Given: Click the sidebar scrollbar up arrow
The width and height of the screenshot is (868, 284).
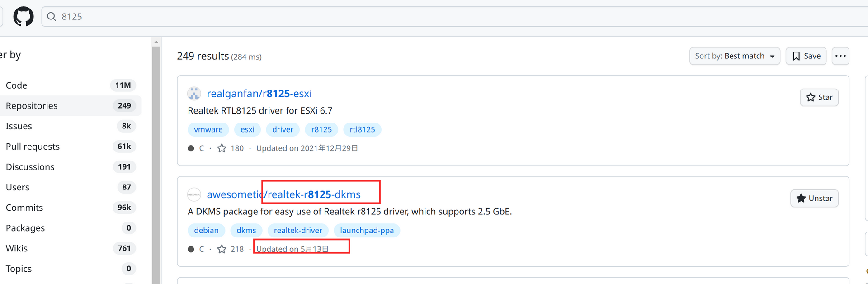Looking at the screenshot, I should pos(156,42).
